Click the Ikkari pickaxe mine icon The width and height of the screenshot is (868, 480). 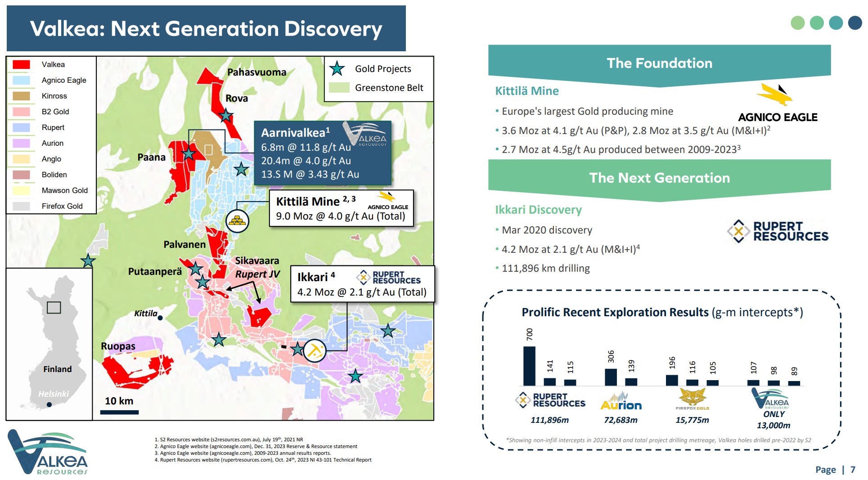coord(315,350)
